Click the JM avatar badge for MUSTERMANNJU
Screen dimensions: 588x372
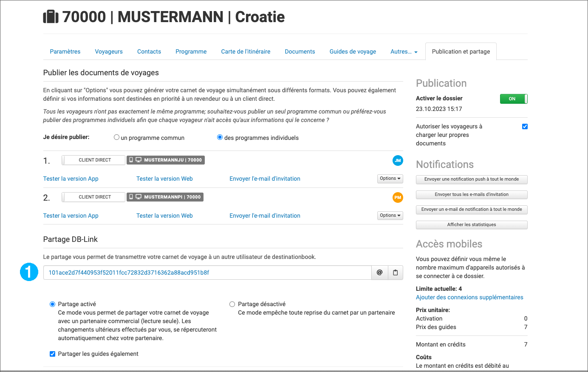point(399,160)
